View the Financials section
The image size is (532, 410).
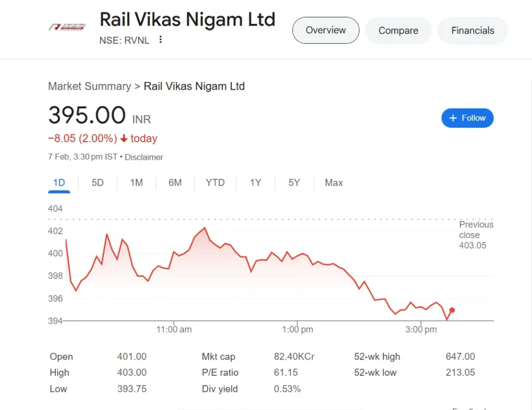(x=472, y=31)
